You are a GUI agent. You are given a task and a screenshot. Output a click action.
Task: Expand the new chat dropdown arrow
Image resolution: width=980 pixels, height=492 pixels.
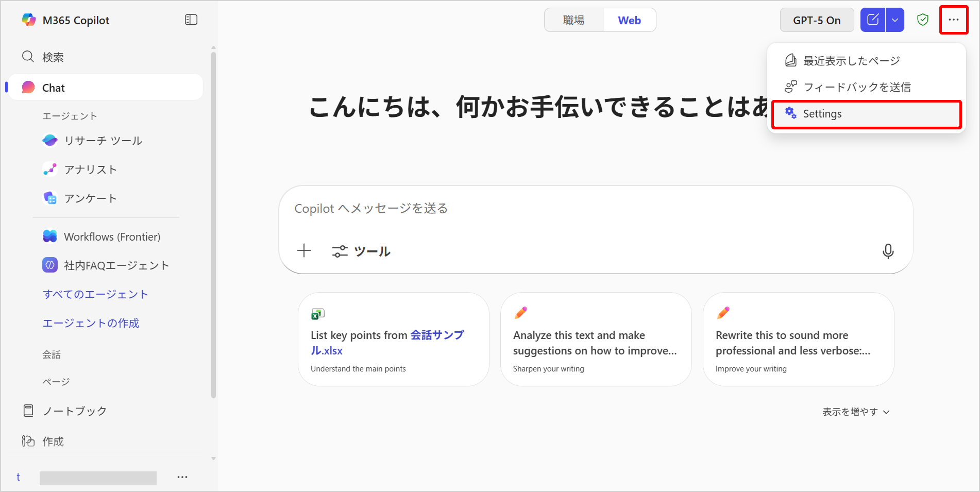(x=895, y=20)
